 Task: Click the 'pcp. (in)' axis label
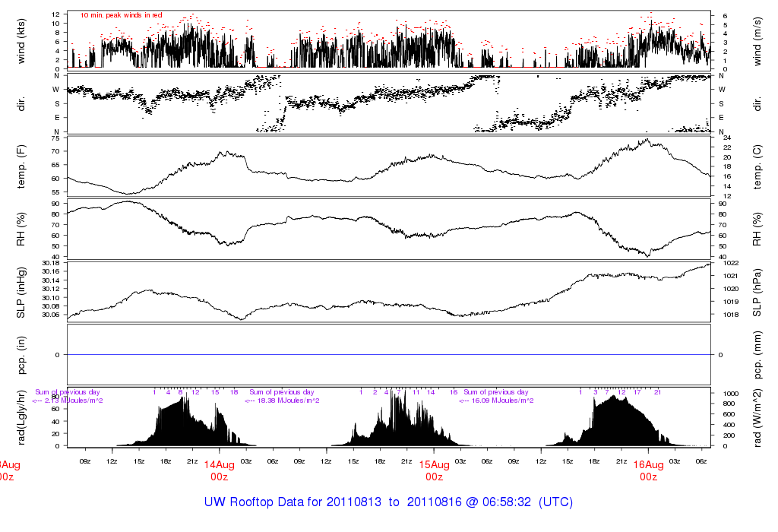point(21,354)
